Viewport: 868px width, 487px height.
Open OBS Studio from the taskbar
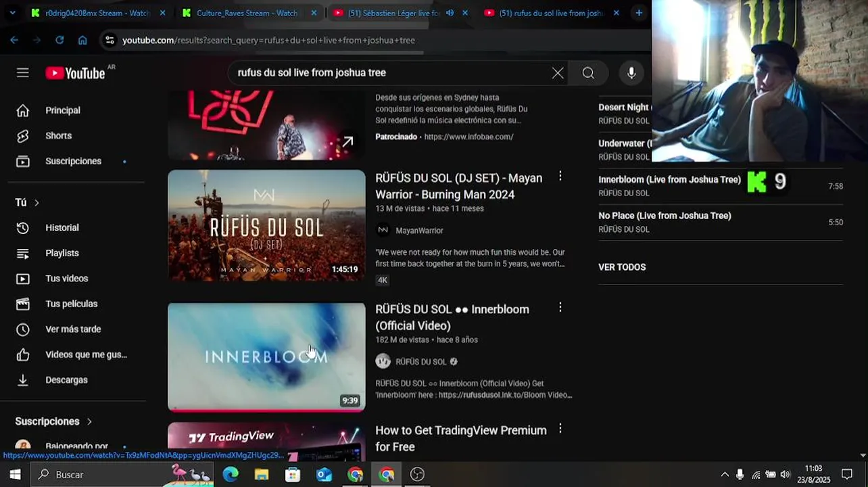[x=417, y=475]
